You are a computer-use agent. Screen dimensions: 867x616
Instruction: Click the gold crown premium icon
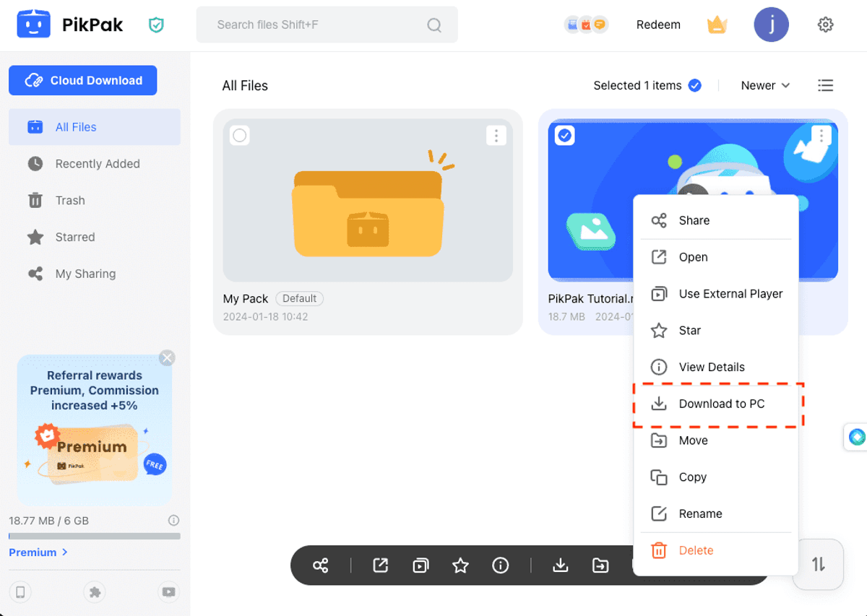[717, 25]
